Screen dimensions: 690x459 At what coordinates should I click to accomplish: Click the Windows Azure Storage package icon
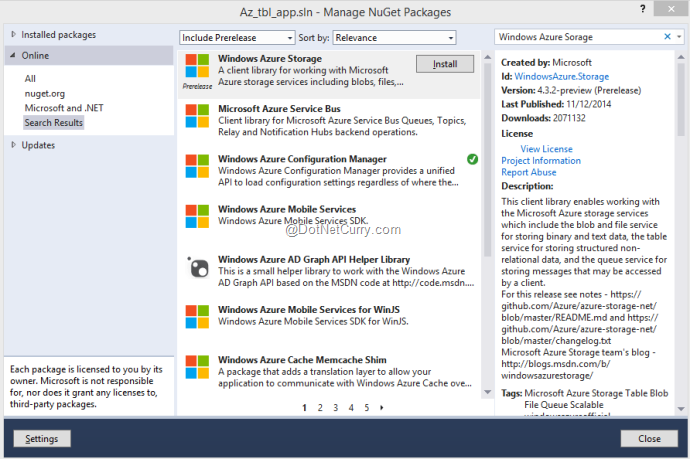pyautogui.click(x=197, y=66)
